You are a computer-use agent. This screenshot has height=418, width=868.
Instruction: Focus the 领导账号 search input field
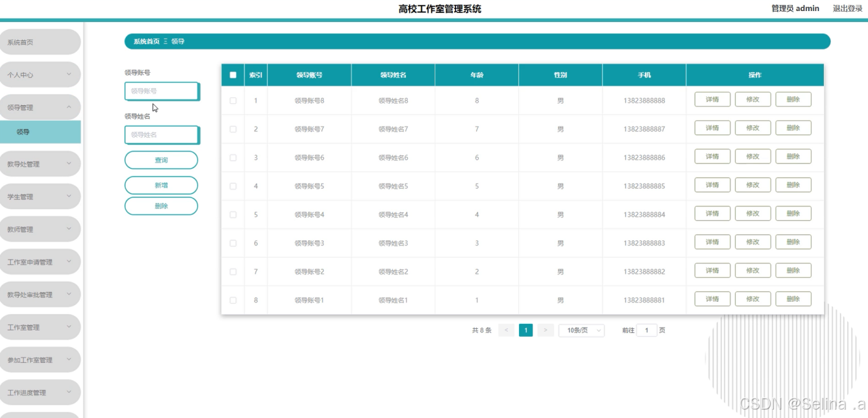pyautogui.click(x=161, y=92)
